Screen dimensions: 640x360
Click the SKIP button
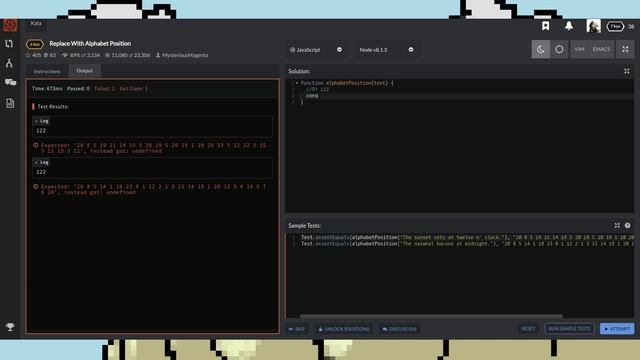coord(297,329)
